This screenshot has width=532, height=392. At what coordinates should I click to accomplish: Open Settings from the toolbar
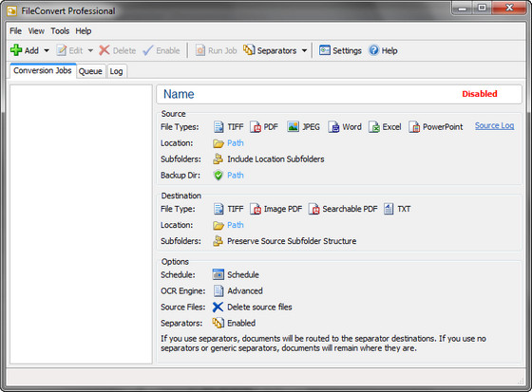coord(340,50)
